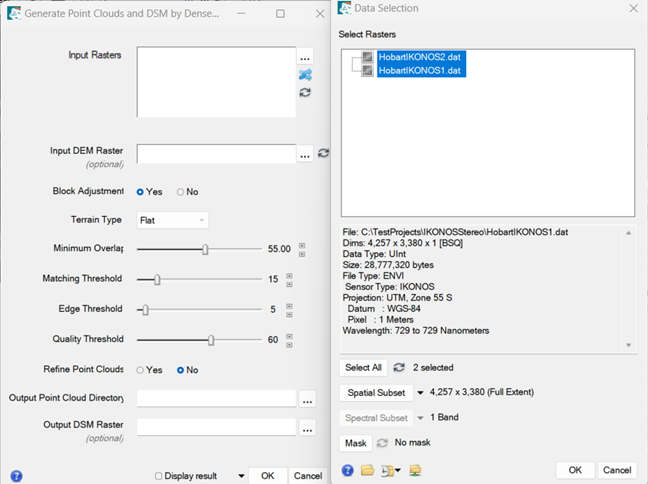648x484 pixels.
Task: Click the open folder icon in Data Selection
Action: (x=367, y=470)
